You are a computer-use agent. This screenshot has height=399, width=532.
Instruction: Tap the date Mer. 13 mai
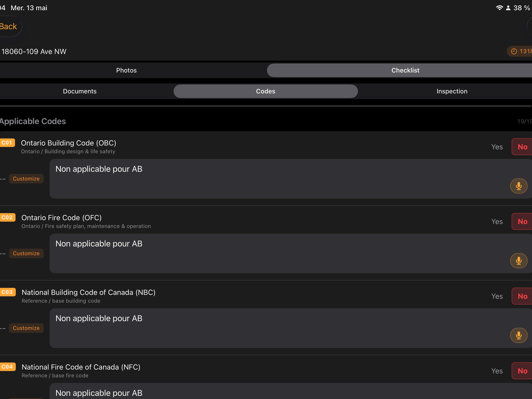(29, 8)
